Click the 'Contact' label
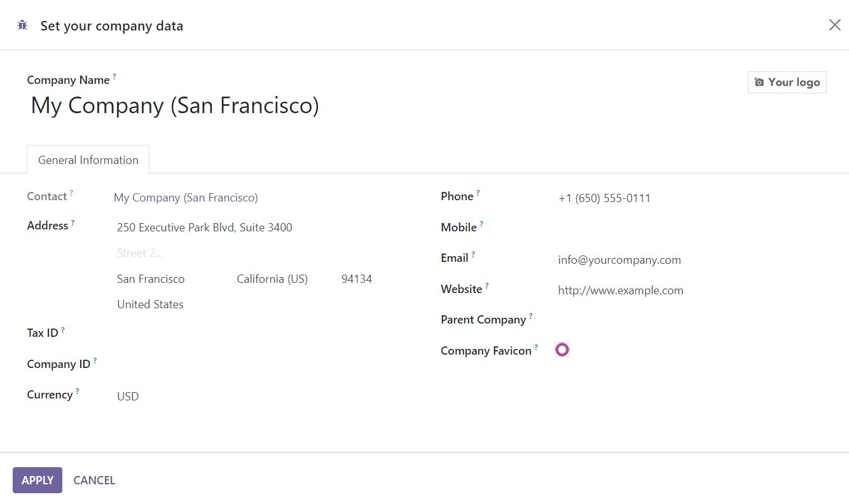Viewport: 849px width, 504px height. point(46,196)
